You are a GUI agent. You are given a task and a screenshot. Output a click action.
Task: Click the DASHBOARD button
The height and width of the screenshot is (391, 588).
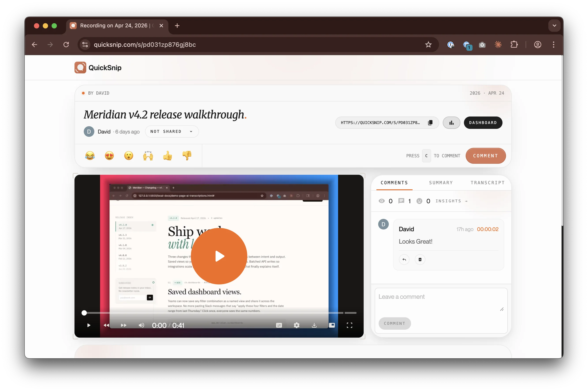pos(483,123)
